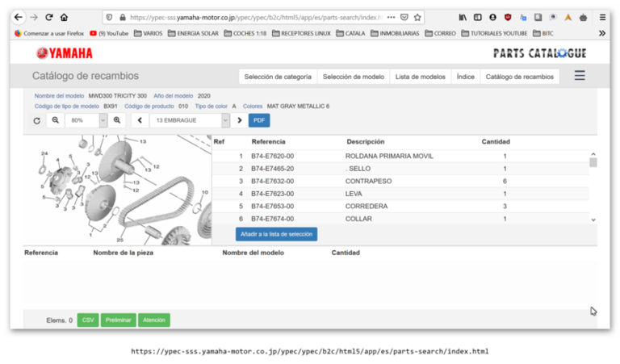Viewport: 620px width, 364px height.
Task: Select the Índice tab
Action: [x=465, y=77]
